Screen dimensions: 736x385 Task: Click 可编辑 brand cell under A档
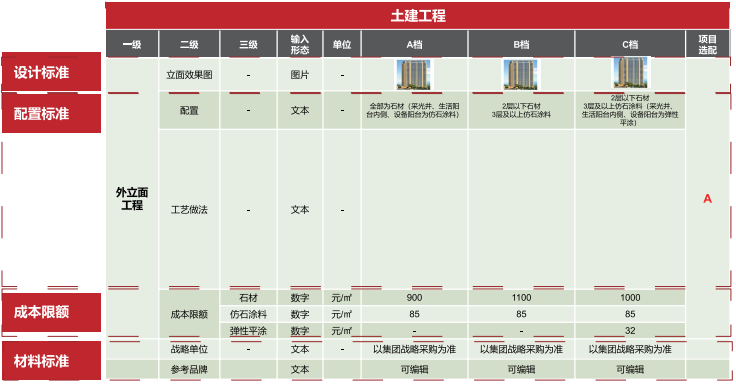click(414, 370)
